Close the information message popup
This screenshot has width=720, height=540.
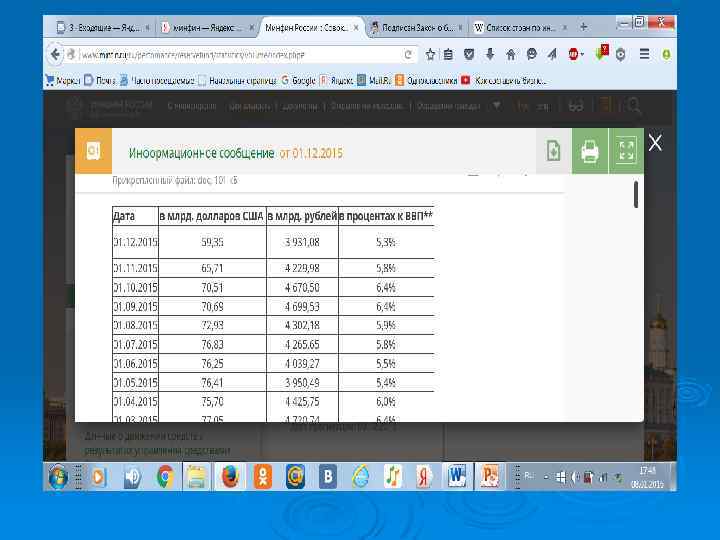coord(655,143)
